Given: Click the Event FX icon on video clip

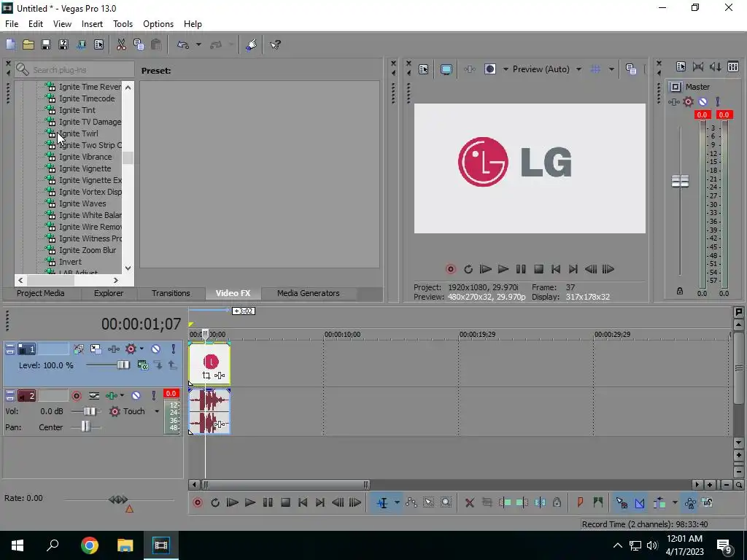Looking at the screenshot, I should click(220, 376).
